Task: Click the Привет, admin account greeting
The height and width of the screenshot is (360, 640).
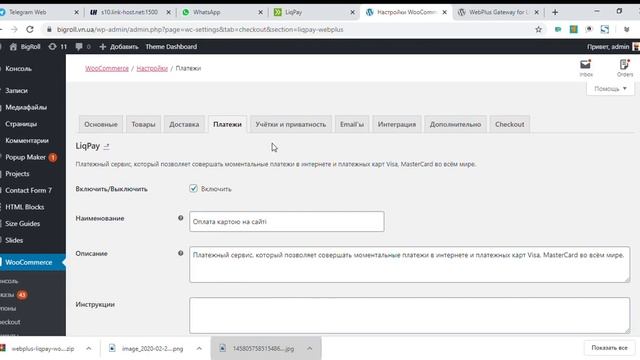Action: [x=608, y=47]
